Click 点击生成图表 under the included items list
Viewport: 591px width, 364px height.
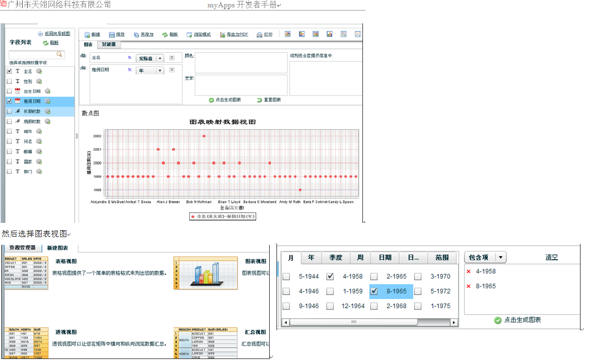click(518, 320)
